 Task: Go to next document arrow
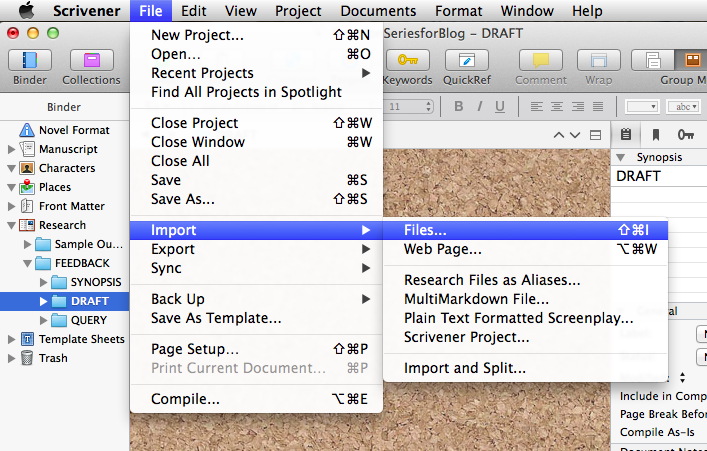pyautogui.click(x=574, y=135)
